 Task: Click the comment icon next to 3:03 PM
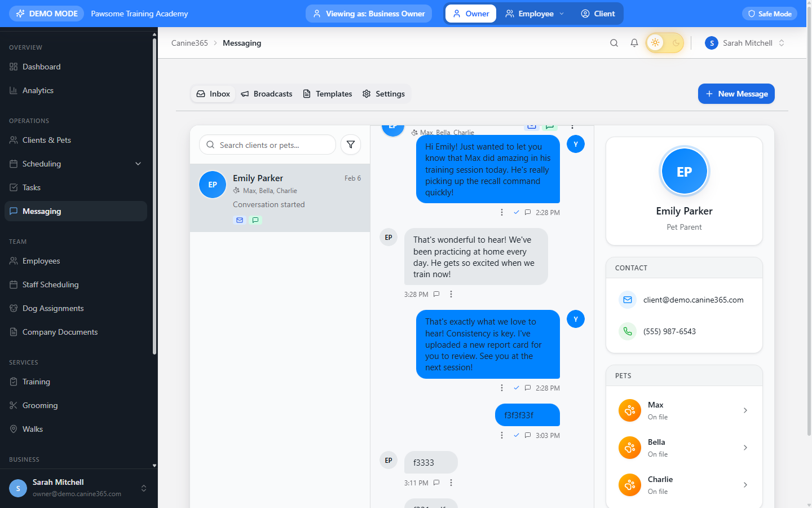click(x=528, y=435)
